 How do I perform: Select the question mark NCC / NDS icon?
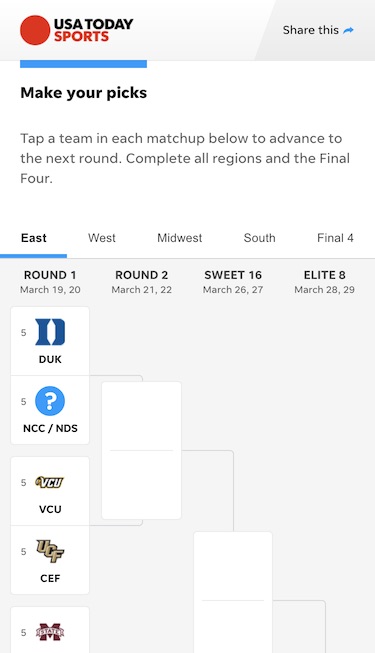(50, 401)
